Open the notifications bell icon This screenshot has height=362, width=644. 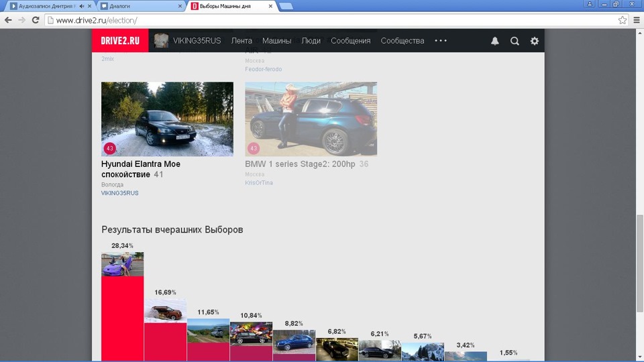point(495,41)
